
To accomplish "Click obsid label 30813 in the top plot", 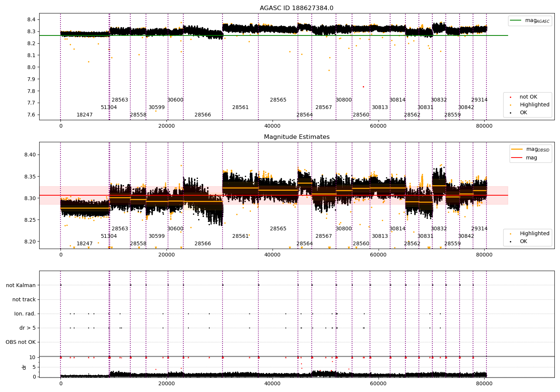I will [380, 108].
